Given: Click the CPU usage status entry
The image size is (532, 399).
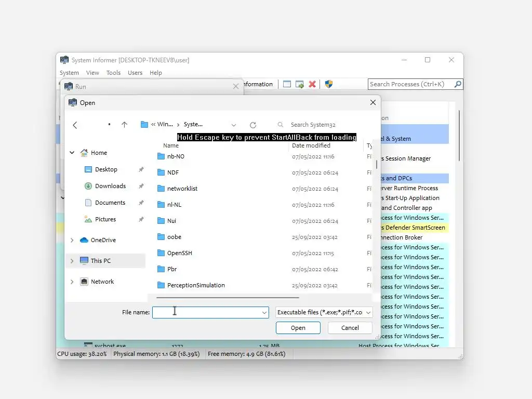Looking at the screenshot, I should pyautogui.click(x=82, y=354).
